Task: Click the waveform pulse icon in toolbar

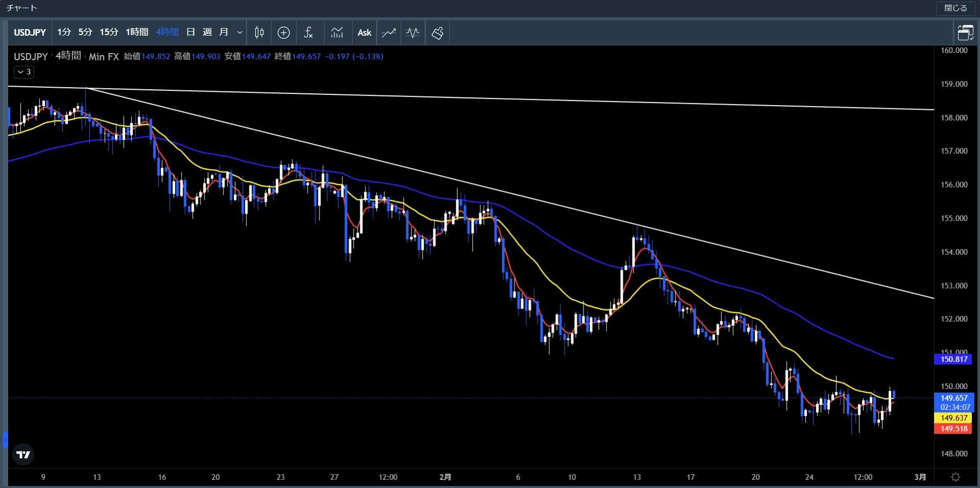Action: coord(413,33)
